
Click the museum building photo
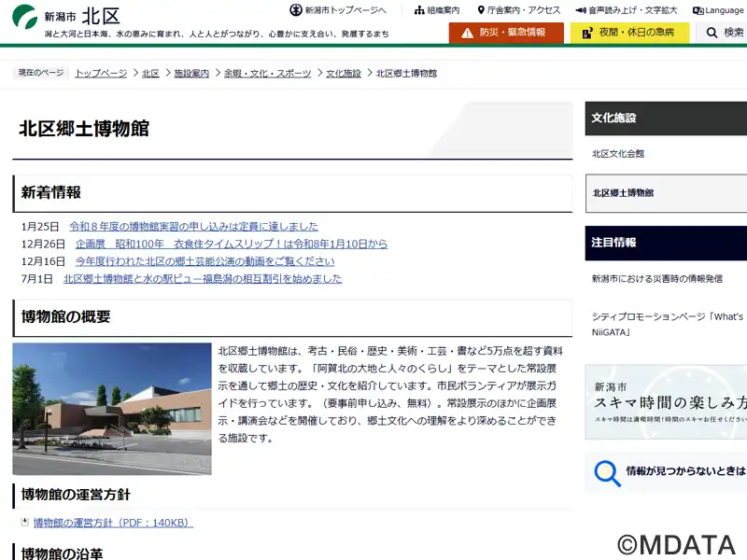tap(112, 409)
